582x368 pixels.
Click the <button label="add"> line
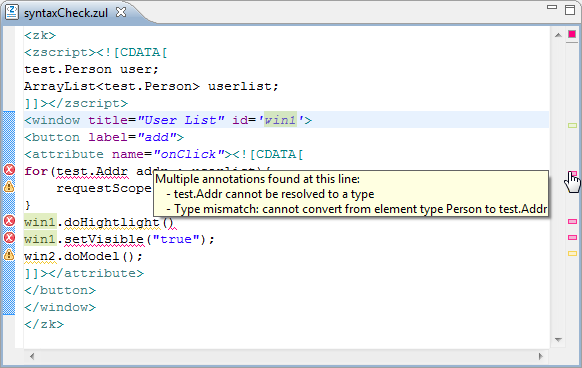pos(104,137)
